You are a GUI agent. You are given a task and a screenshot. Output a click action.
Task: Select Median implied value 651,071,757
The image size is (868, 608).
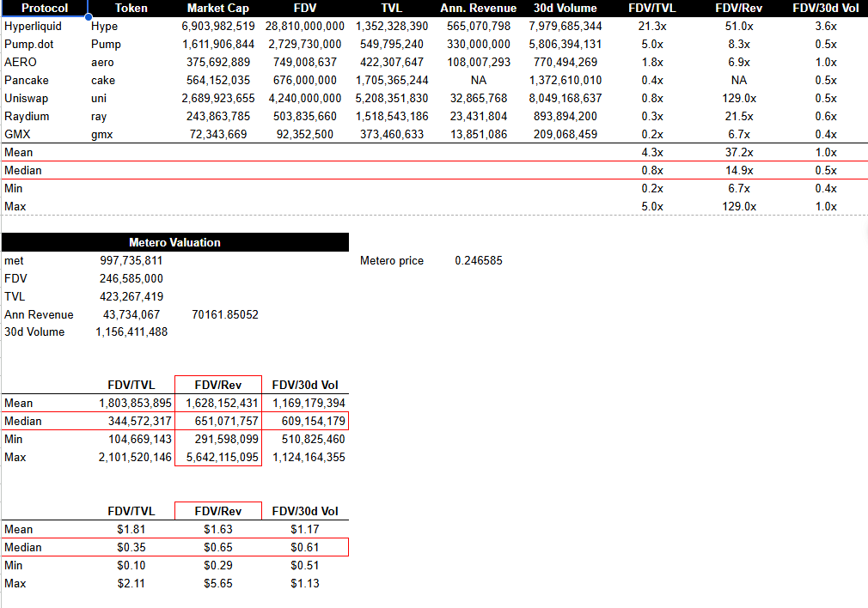(226, 422)
